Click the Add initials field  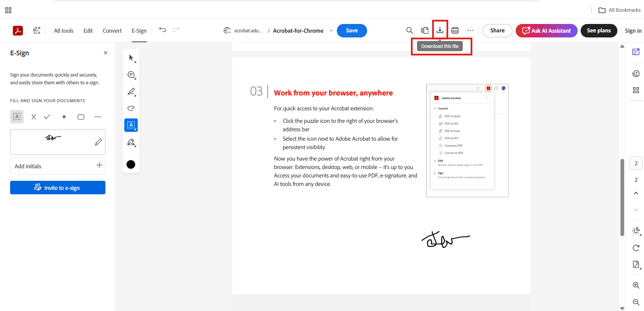pyautogui.click(x=58, y=166)
